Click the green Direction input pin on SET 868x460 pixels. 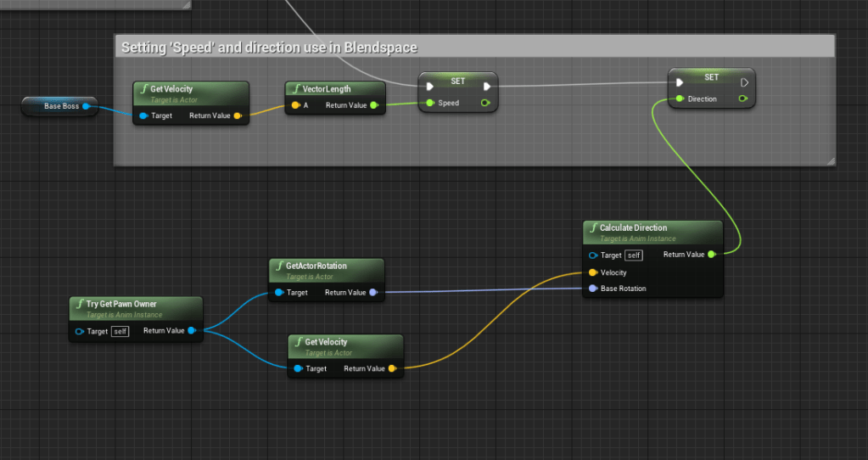tap(680, 99)
